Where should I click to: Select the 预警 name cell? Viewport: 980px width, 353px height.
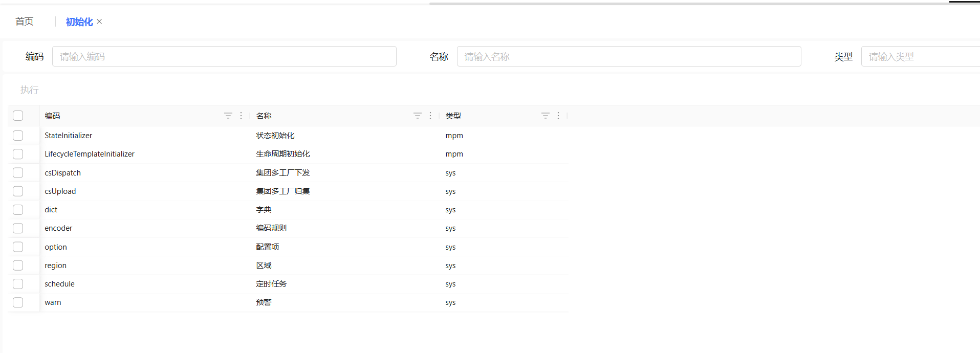(264, 302)
